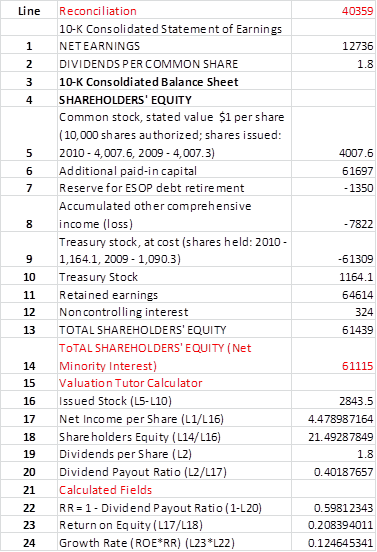Click the Issued Stock (L5-L10) cell
377x552 pixels.
[174, 401]
